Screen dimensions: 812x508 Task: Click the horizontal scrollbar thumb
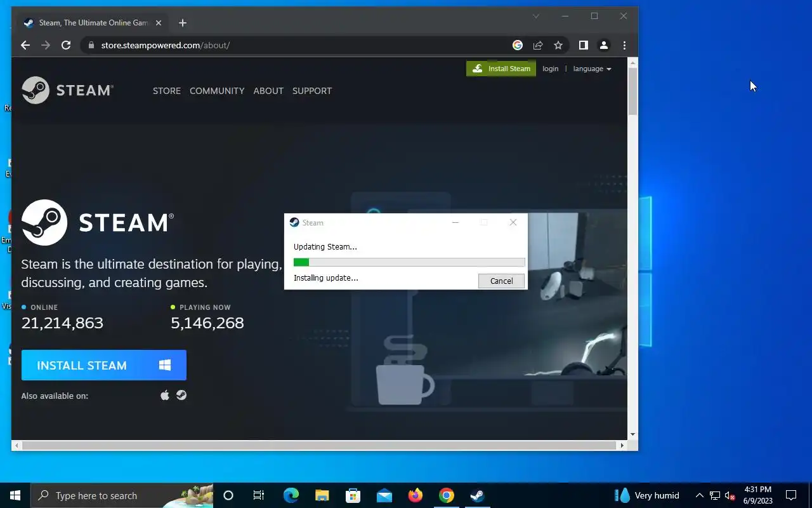click(318, 446)
